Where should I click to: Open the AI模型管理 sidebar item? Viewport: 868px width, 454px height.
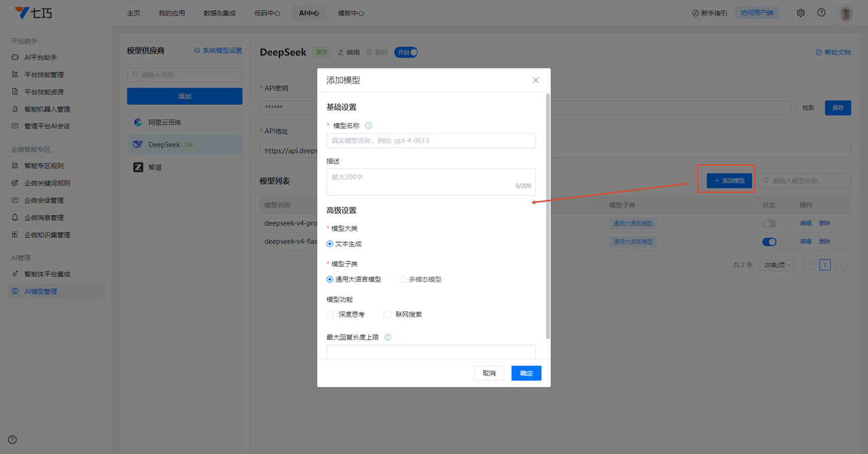pyautogui.click(x=57, y=291)
